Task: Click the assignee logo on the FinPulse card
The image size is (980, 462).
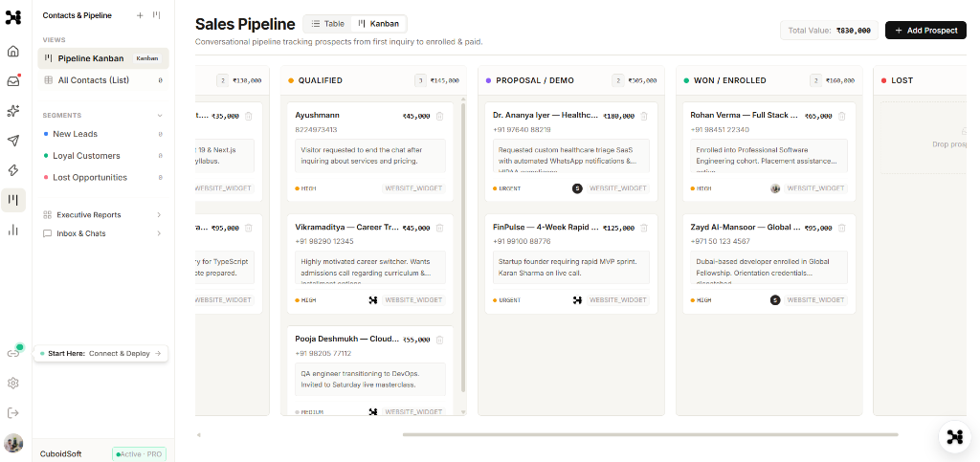Action: click(x=577, y=300)
